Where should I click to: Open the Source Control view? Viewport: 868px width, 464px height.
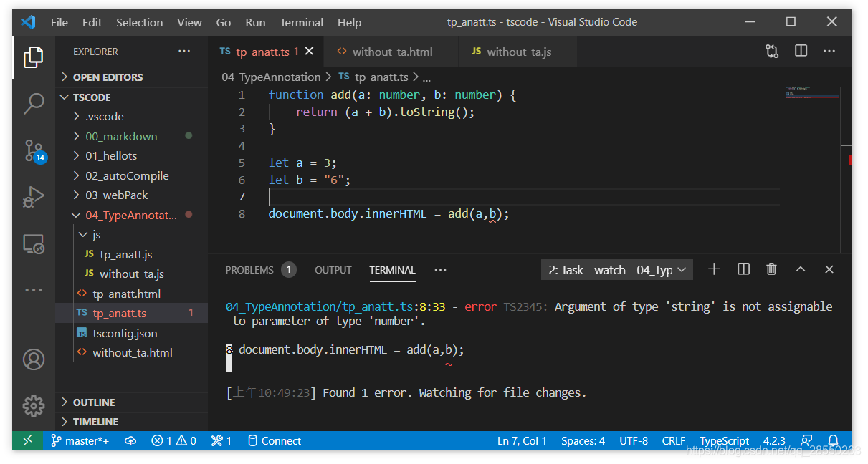tap(34, 150)
